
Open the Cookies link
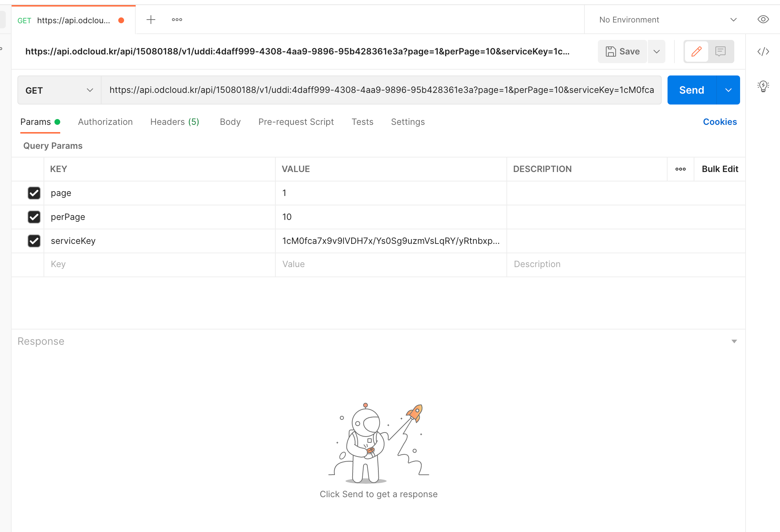click(x=720, y=122)
